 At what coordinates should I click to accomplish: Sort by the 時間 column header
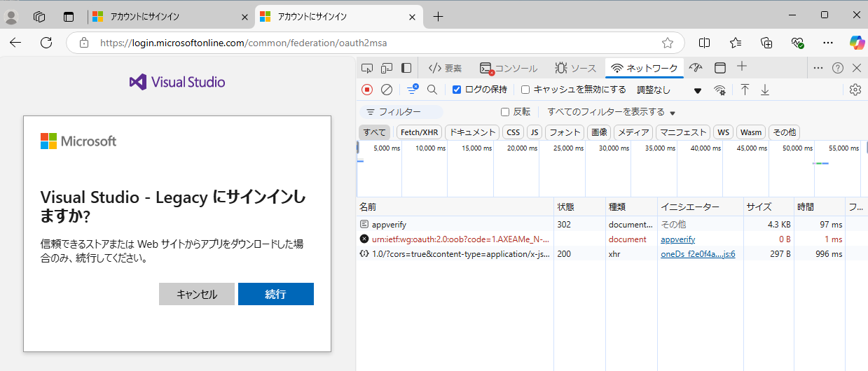click(819, 207)
